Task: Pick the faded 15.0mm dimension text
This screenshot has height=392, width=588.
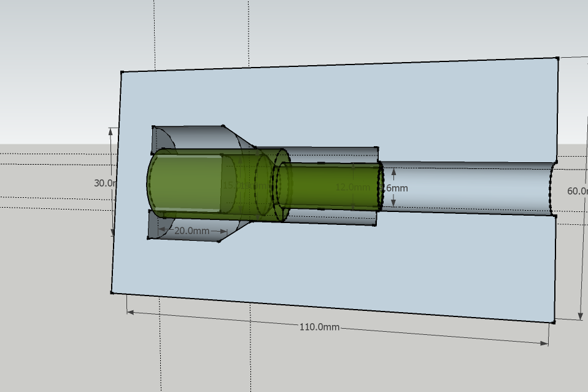Action: tap(236, 186)
